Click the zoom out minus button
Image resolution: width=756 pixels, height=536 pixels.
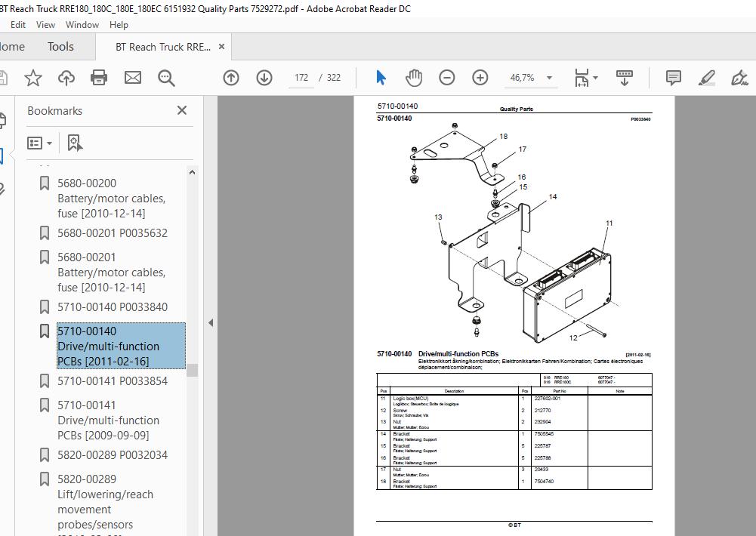click(x=447, y=78)
